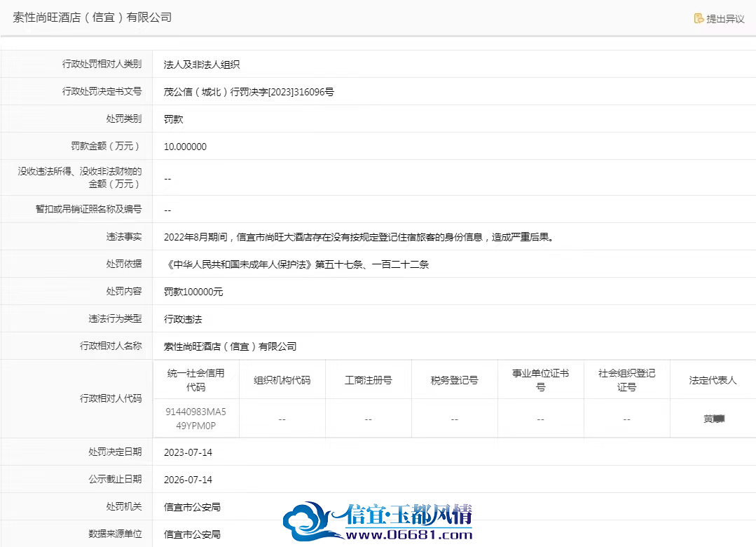The width and height of the screenshot is (756, 547).
Task: Click the 法定代表人 column header
Action: point(713,380)
